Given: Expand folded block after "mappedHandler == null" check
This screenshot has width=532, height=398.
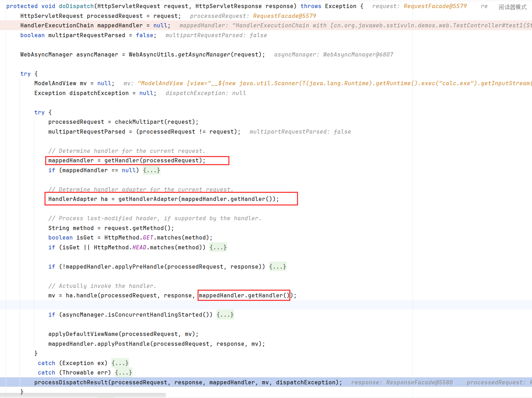Looking at the screenshot, I should pyautogui.click(x=151, y=170).
